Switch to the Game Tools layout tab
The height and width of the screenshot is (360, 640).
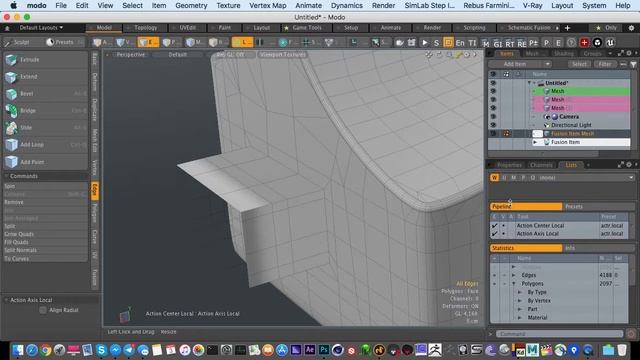pyautogui.click(x=307, y=28)
